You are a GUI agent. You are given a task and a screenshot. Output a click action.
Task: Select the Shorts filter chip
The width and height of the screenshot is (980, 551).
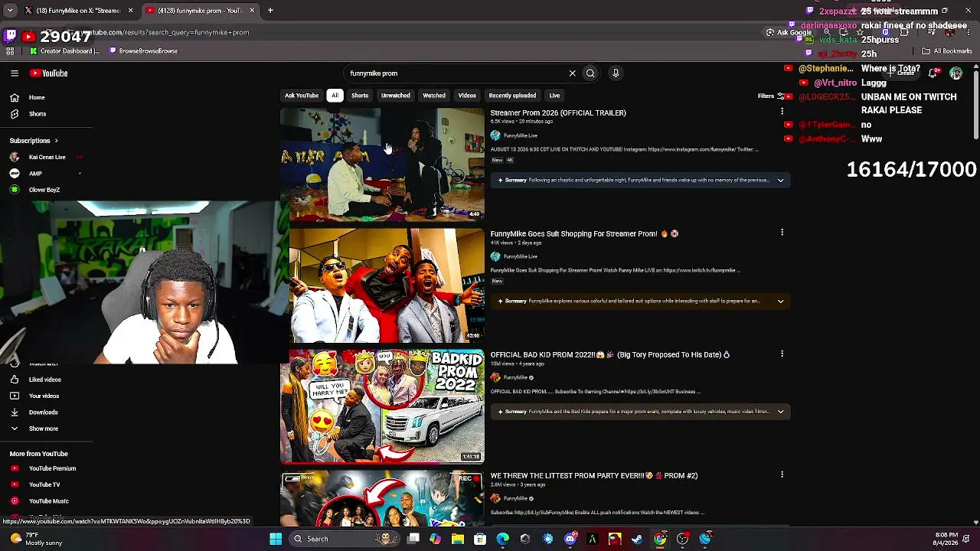coord(360,96)
